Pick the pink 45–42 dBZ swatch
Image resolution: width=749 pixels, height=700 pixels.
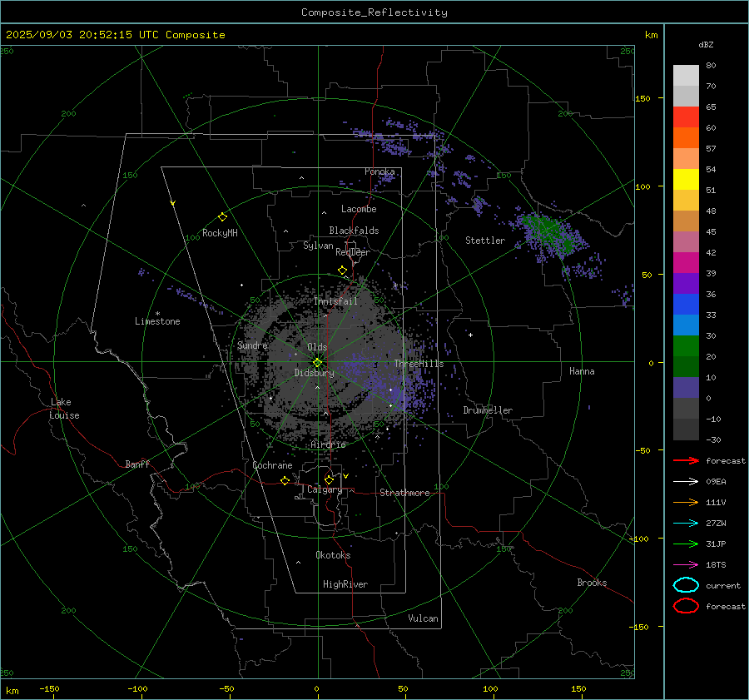click(686, 241)
